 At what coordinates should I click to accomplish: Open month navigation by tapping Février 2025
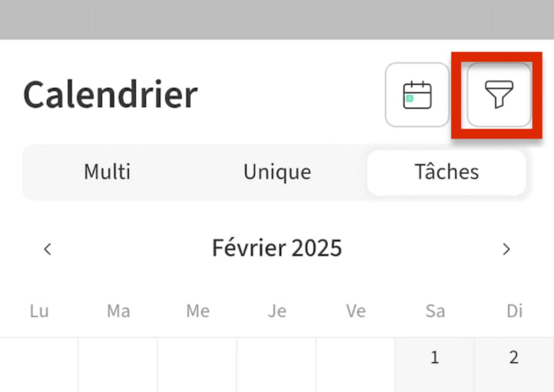click(277, 247)
